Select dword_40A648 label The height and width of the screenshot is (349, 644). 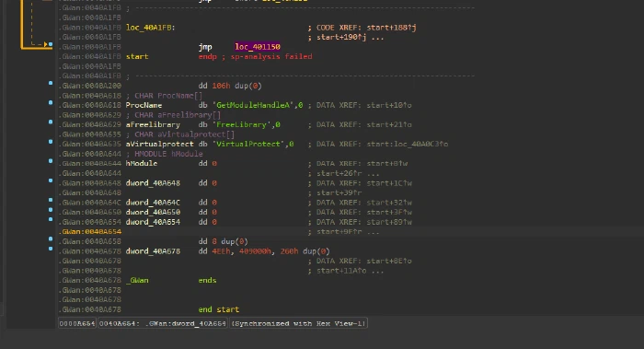pyautogui.click(x=153, y=183)
